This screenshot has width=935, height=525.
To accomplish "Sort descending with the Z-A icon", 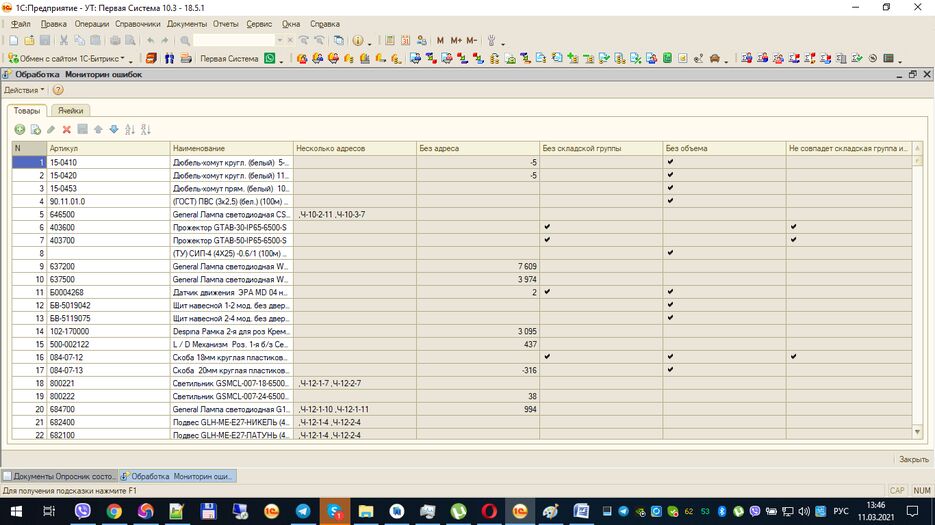I will [145, 129].
